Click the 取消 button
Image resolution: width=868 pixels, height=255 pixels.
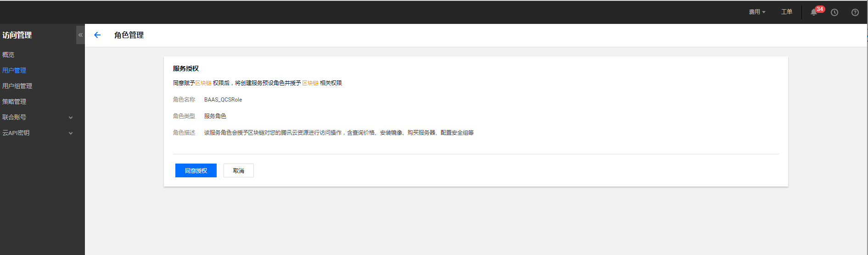coord(238,170)
